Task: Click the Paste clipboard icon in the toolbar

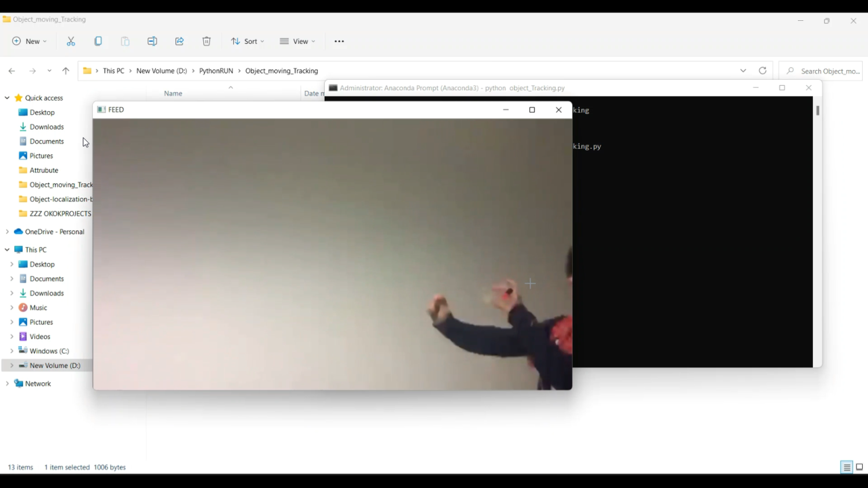Action: click(126, 42)
